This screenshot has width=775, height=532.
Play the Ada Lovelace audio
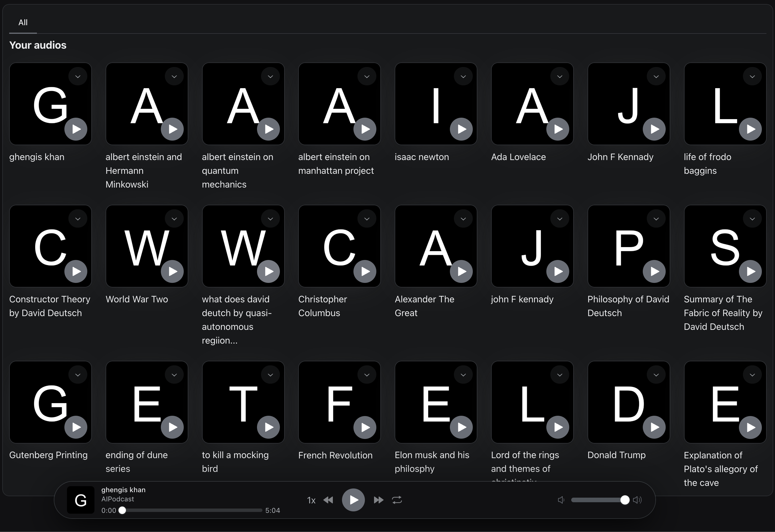tap(557, 129)
